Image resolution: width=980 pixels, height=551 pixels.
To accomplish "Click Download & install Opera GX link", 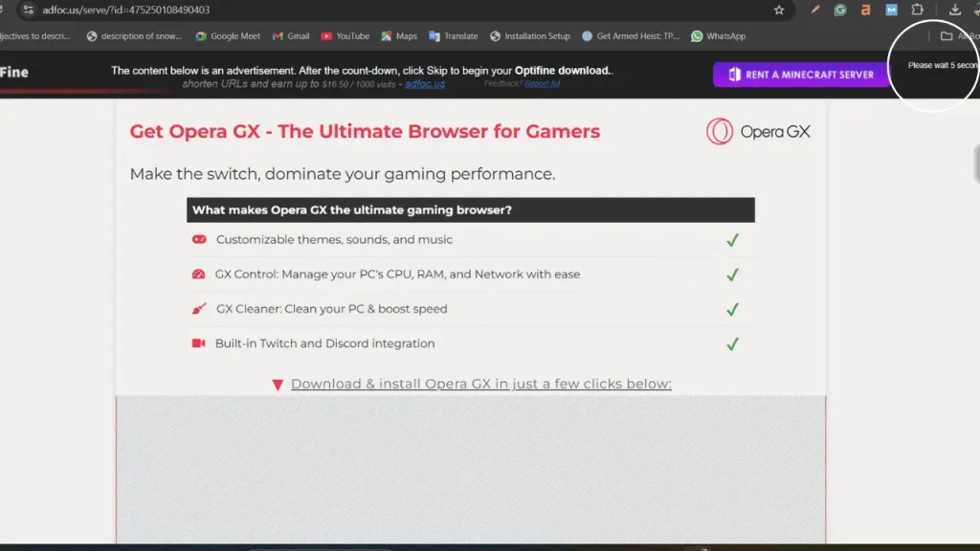I will pos(481,384).
